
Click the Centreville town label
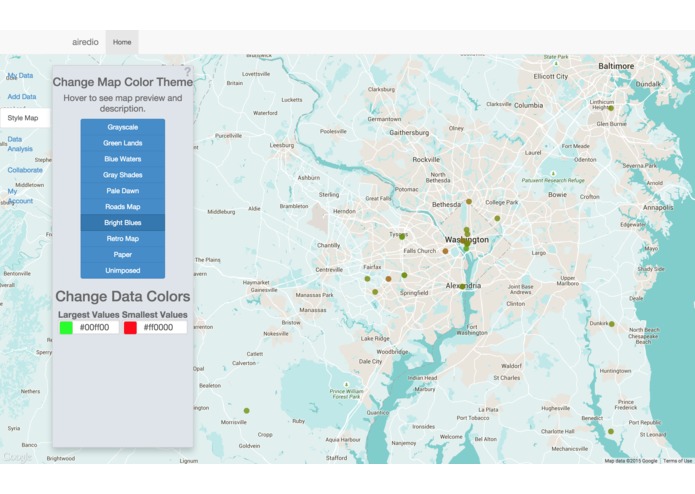click(329, 270)
